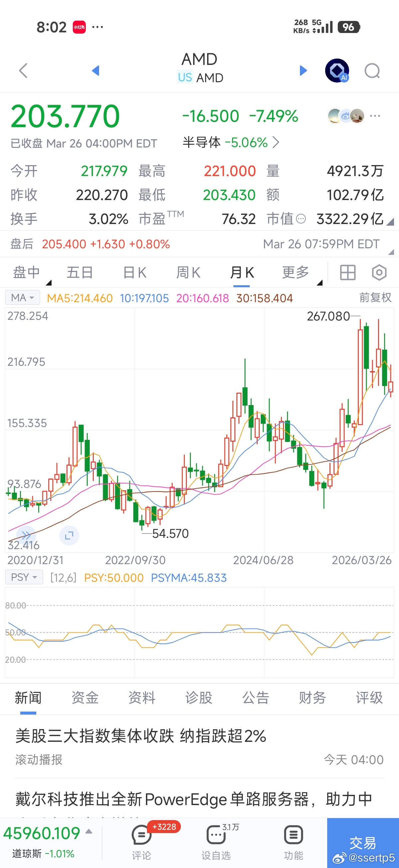This screenshot has height=868, width=399.
Task: Switch to 周K weekly candlestick tab
Action: point(188,272)
